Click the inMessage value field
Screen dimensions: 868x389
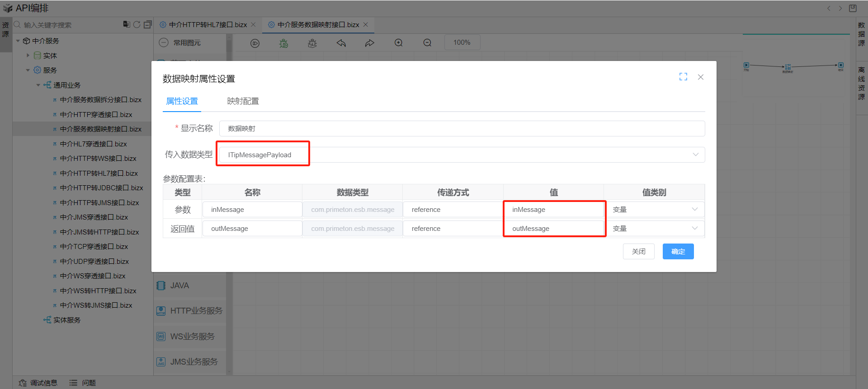click(553, 210)
